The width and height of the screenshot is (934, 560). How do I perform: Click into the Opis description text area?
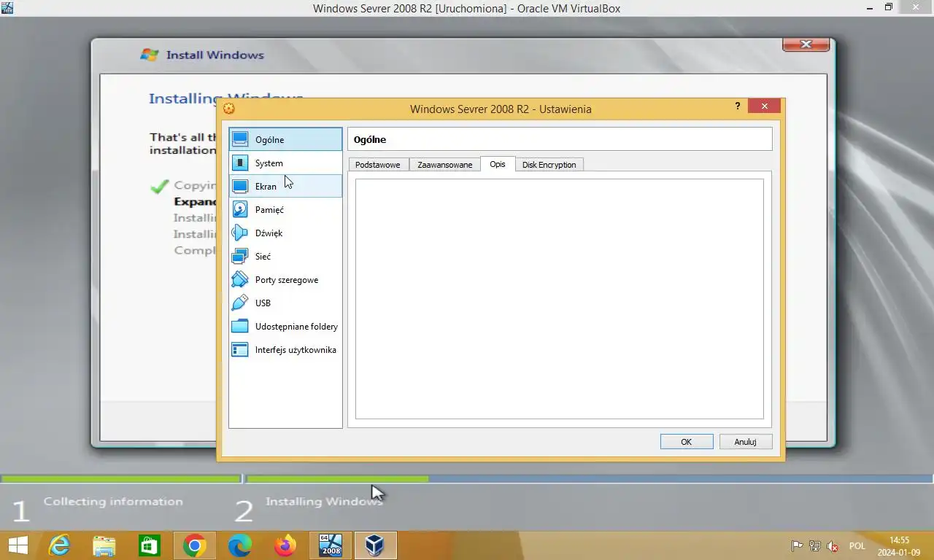pos(560,299)
